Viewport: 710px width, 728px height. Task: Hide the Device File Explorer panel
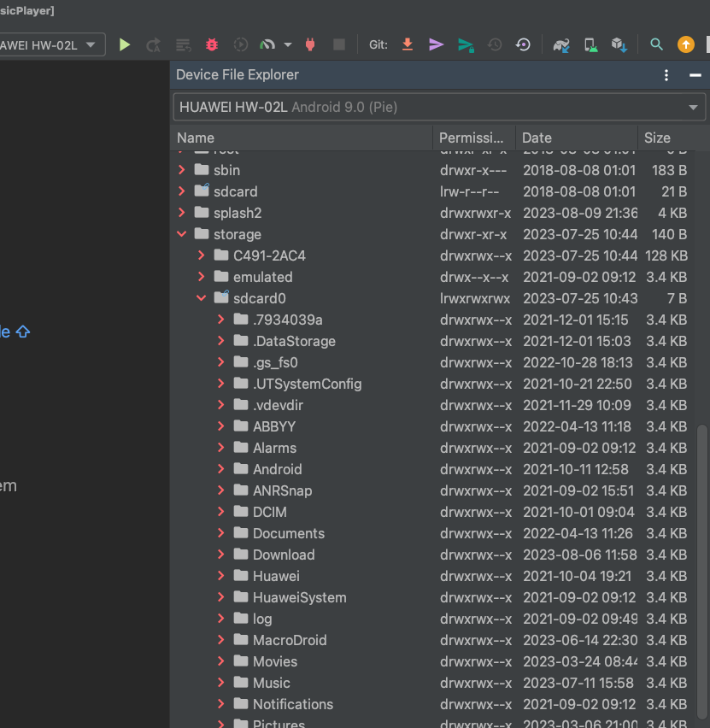[695, 75]
